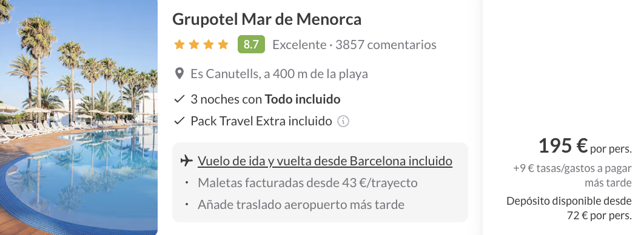
Task: Open the hotel pool photo
Action: (x=79, y=117)
